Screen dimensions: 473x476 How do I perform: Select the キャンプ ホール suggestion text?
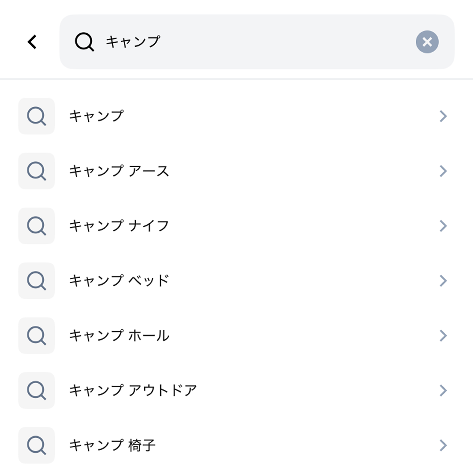click(x=119, y=335)
